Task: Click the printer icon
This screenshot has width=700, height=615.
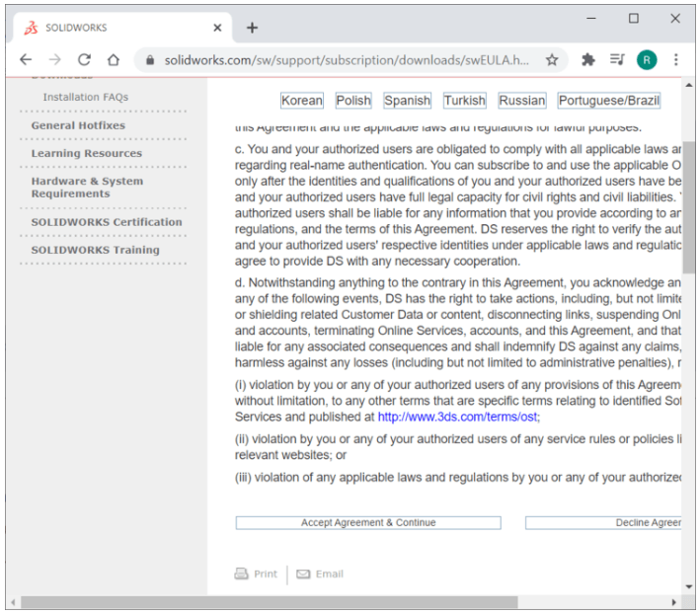Action: [x=241, y=574]
